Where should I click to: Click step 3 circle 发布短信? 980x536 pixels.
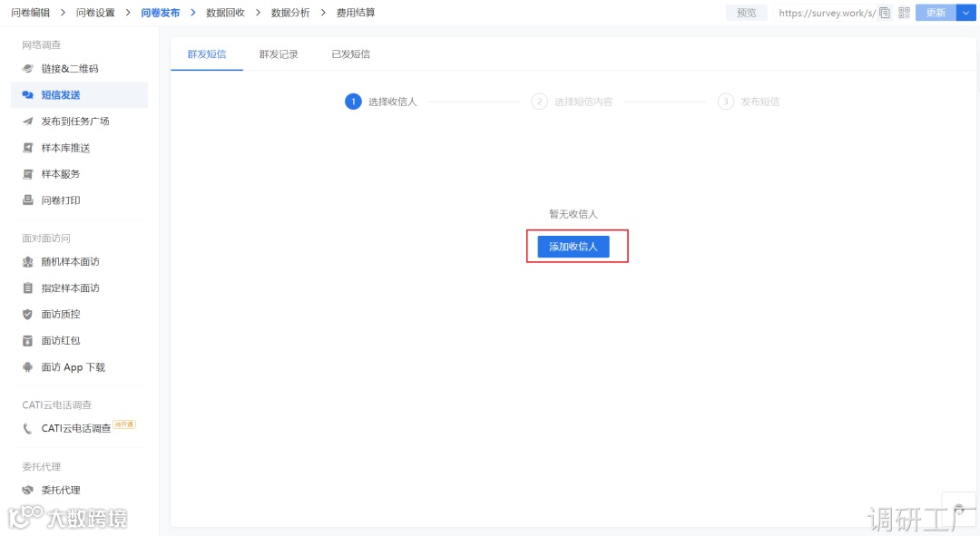[726, 102]
